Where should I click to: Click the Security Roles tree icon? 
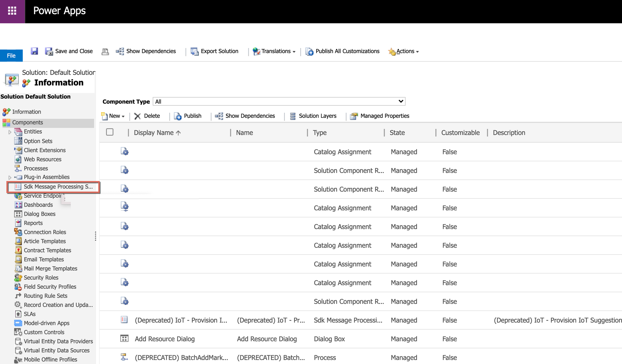point(18,277)
